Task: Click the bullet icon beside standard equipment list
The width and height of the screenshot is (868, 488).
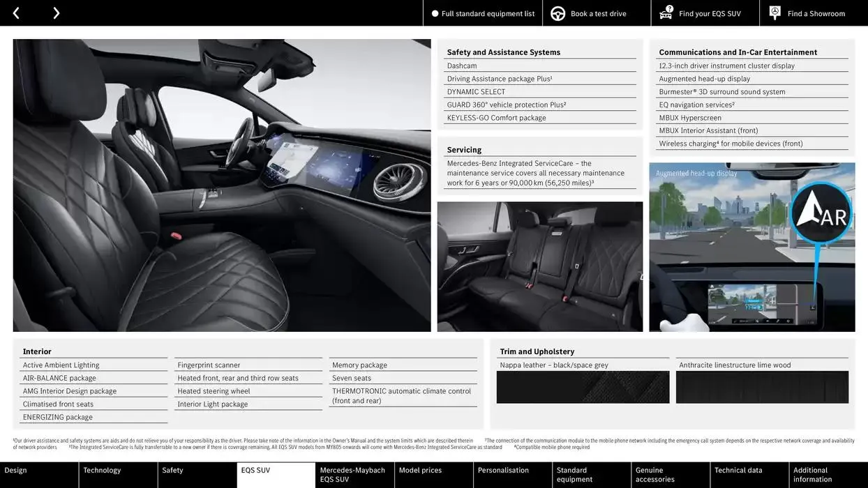Action: point(435,13)
